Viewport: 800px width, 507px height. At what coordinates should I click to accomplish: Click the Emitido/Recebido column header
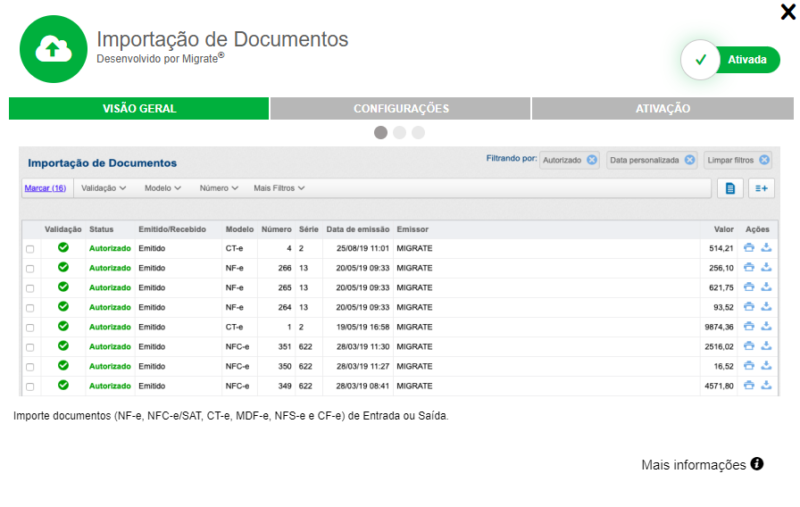[x=172, y=230]
